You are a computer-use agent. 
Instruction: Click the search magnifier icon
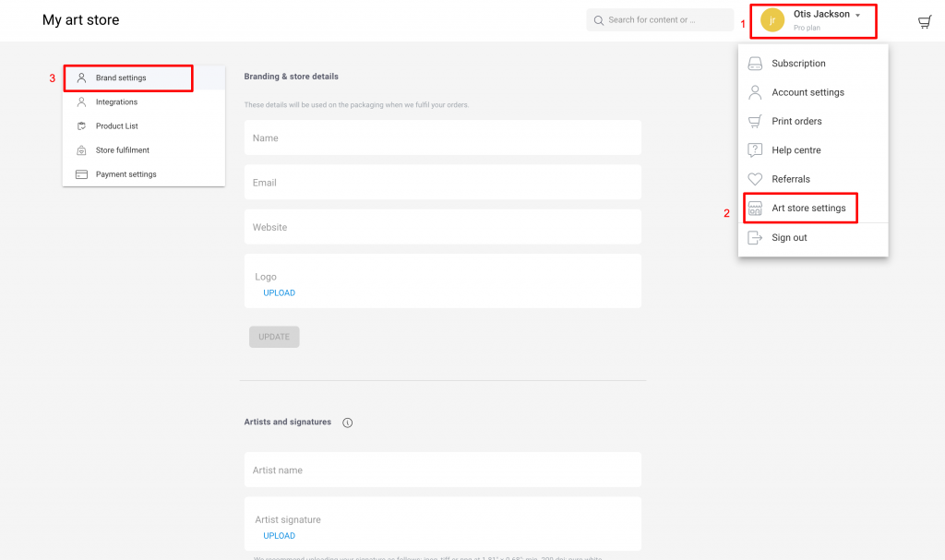[x=598, y=20]
